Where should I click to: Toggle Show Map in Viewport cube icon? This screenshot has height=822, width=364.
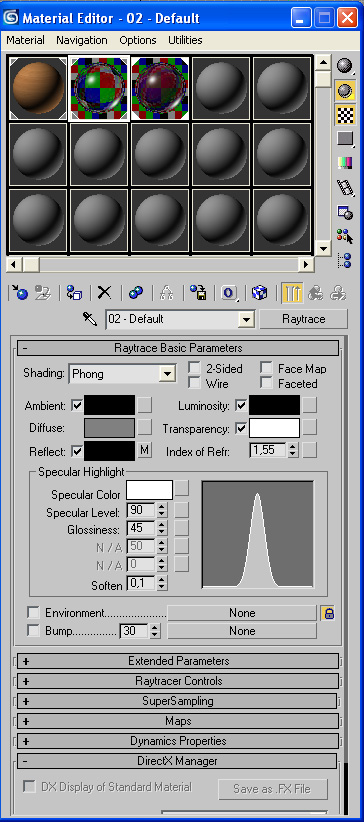pos(260,293)
